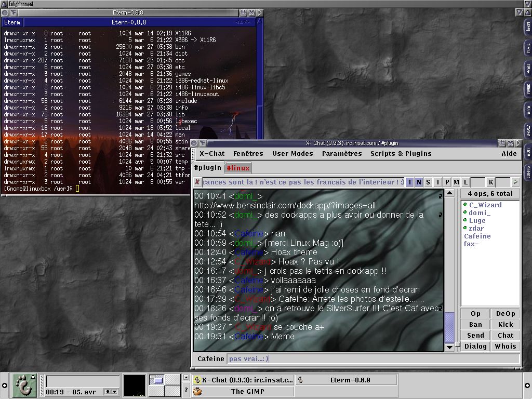
Task: Toggle the L channel mode flag
Action: coord(465,182)
